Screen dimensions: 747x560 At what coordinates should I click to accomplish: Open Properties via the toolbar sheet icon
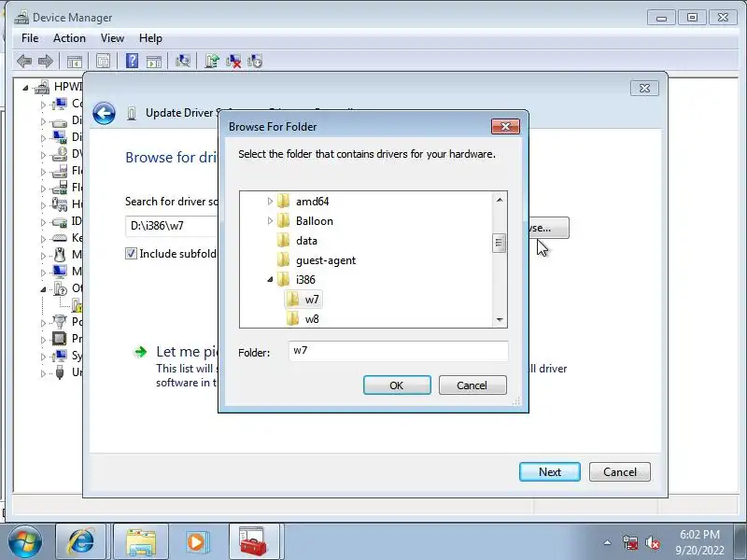pyautogui.click(x=103, y=61)
